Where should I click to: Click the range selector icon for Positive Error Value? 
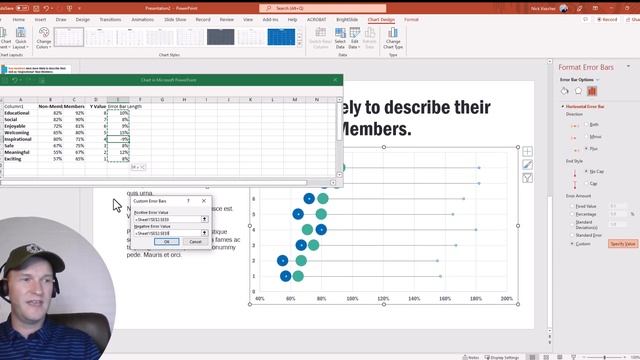click(x=204, y=219)
